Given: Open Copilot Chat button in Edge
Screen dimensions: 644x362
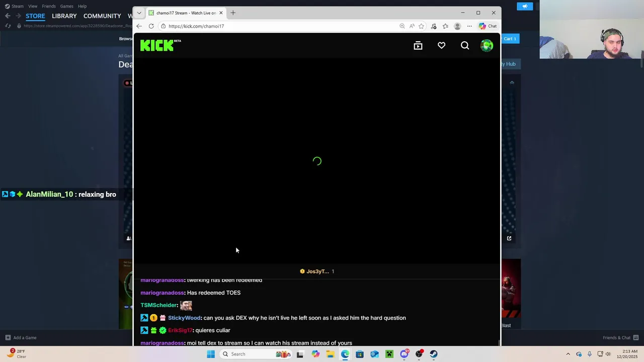Looking at the screenshot, I should pos(488,26).
